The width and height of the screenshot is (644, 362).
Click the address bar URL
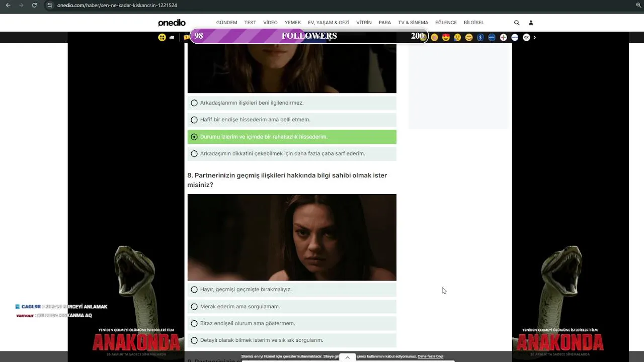117,5
